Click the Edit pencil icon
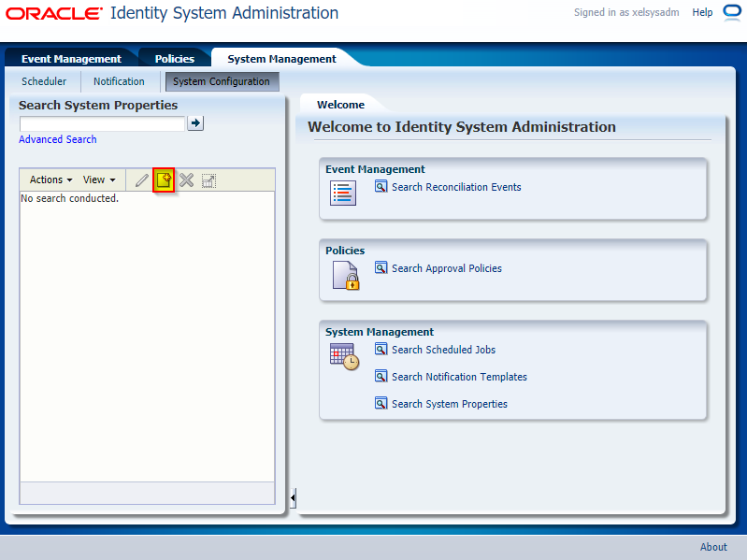 coord(141,180)
